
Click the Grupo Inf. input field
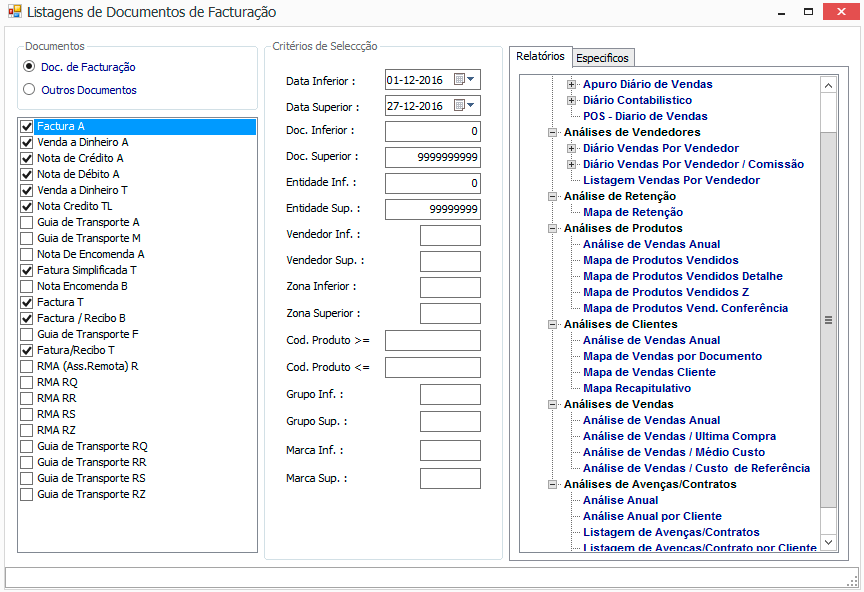450,395
